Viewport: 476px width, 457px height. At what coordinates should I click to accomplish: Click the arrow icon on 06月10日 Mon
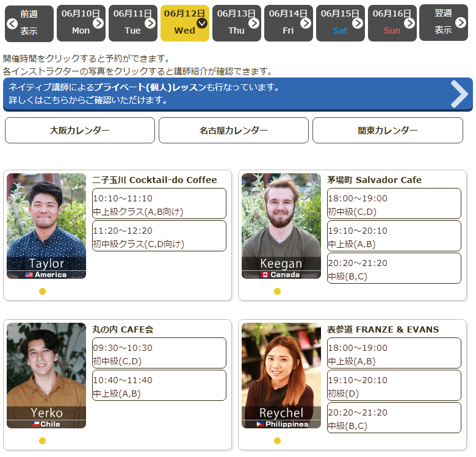pos(98,23)
